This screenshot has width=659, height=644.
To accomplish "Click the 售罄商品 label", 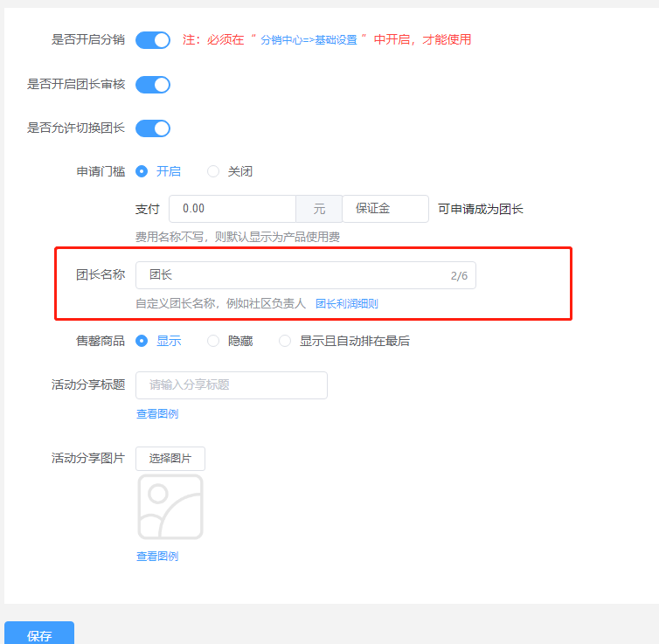I will [101, 341].
